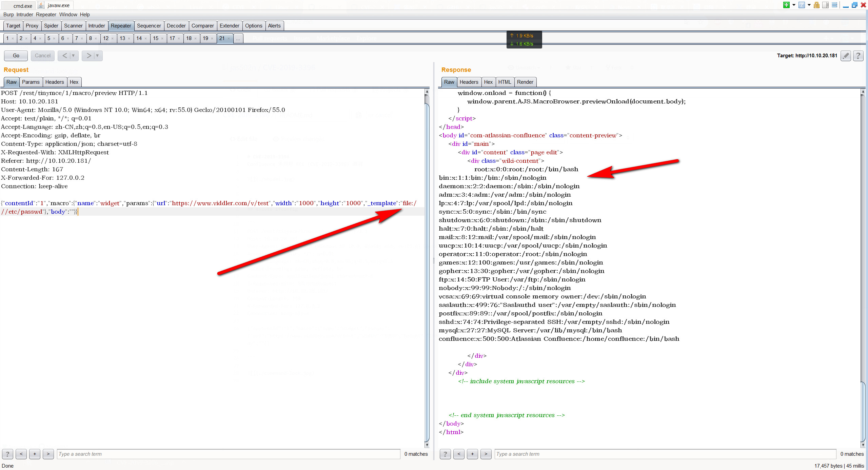Toggle the scroll panel icon in title bar
The height and width of the screenshot is (470, 868).
coord(826,5)
